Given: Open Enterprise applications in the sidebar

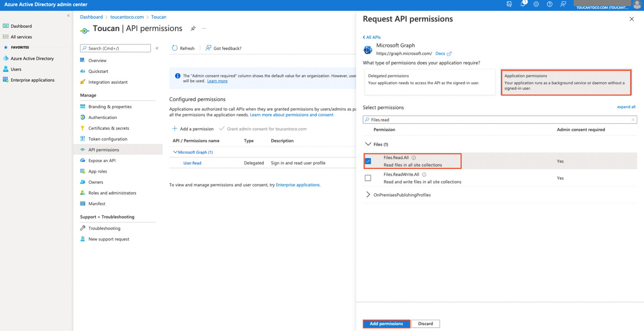Looking at the screenshot, I should tap(33, 80).
